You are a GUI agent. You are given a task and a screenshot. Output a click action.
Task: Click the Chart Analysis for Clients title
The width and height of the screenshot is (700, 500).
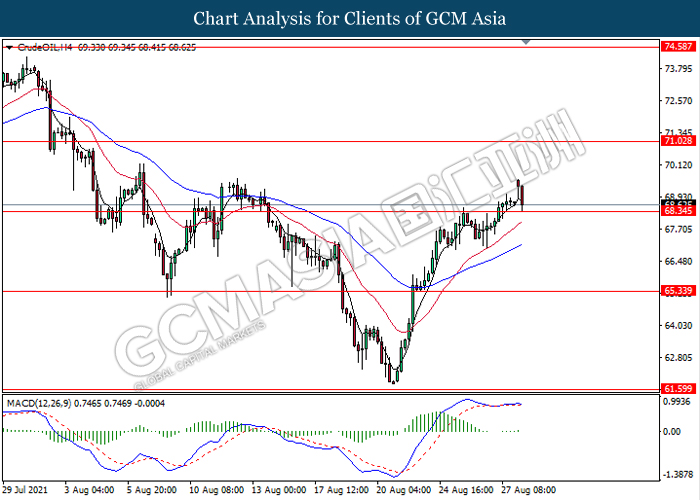[350, 19]
